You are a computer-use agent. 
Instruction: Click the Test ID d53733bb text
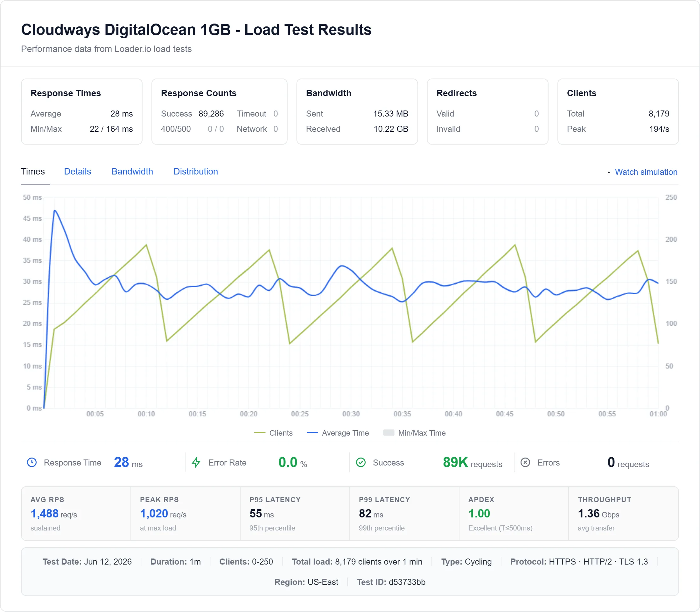(x=391, y=582)
